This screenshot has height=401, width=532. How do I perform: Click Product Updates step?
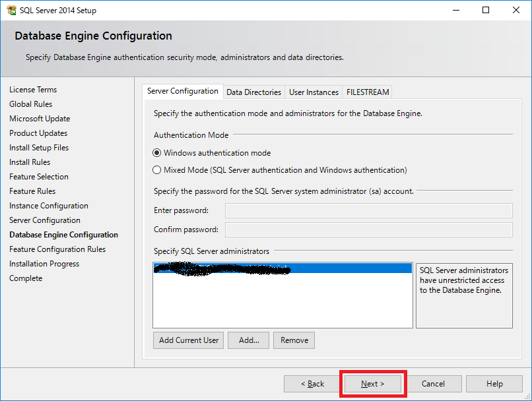(38, 133)
